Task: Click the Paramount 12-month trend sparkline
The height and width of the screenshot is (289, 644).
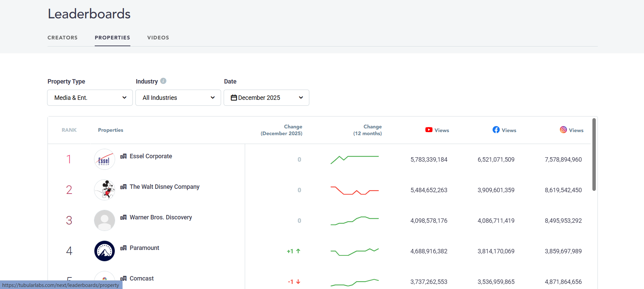Action: pos(354,252)
